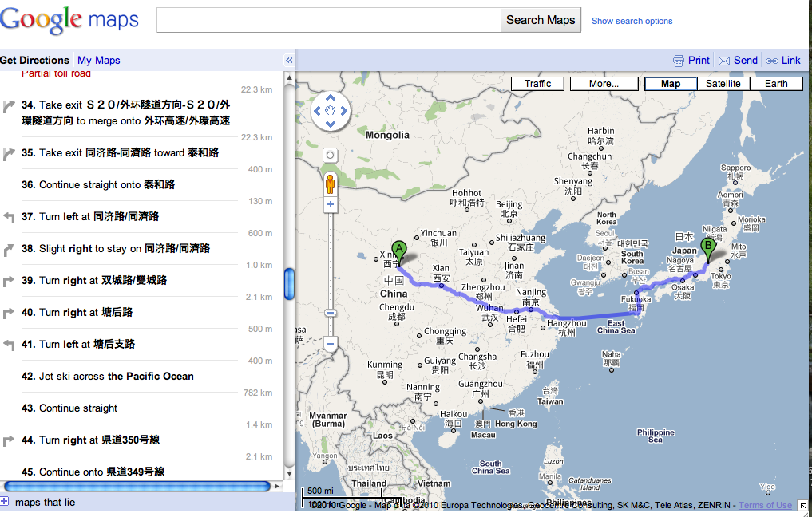Click the scroll down arrow of directions list
The height and width of the screenshot is (517, 812).
click(x=290, y=474)
